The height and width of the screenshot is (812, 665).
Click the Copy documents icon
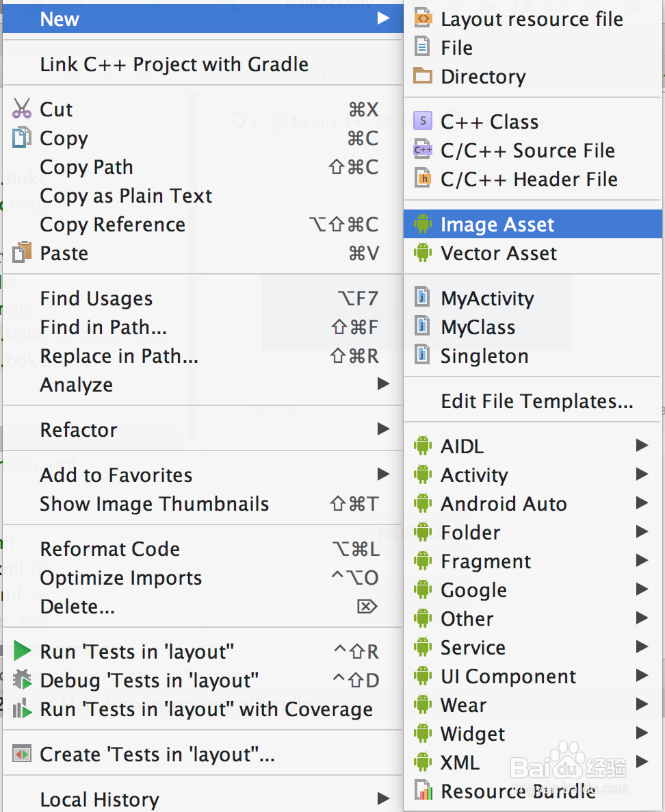pyautogui.click(x=22, y=137)
